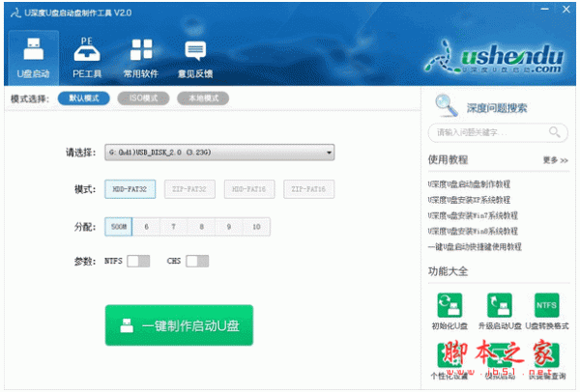This screenshot has width=580, height=392.
Task: Switch to ISO模式 mode tab
Action: pos(143,98)
